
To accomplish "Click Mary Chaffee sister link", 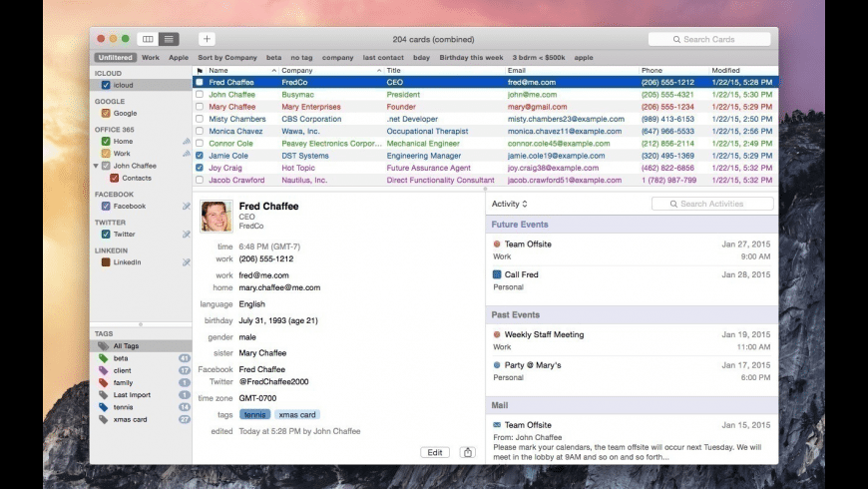I will pos(262,352).
